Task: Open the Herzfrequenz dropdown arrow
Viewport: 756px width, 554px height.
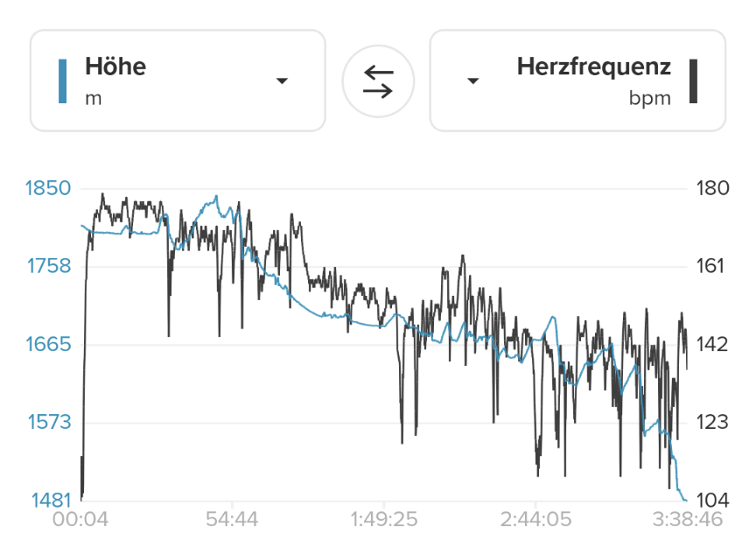Action: point(472,81)
